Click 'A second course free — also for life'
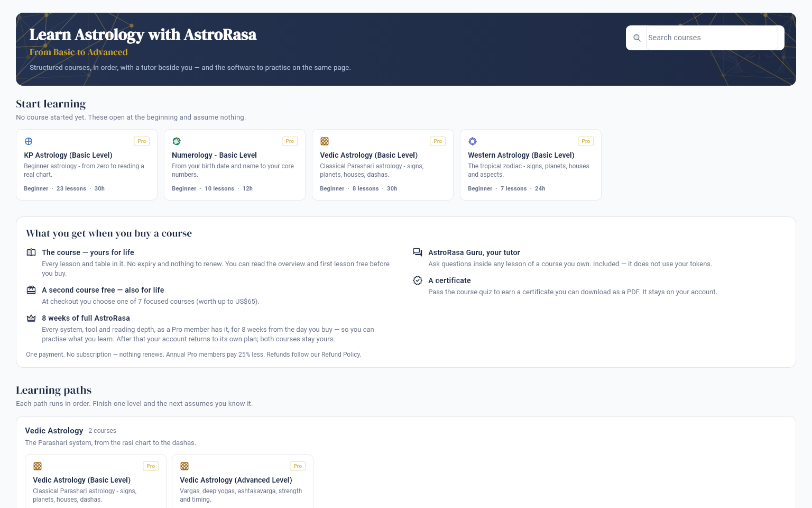Screen dimensions: 812x508 [103, 290]
